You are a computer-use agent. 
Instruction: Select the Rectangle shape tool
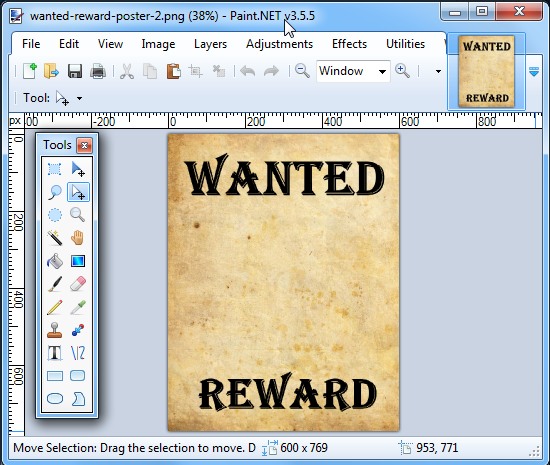55,376
